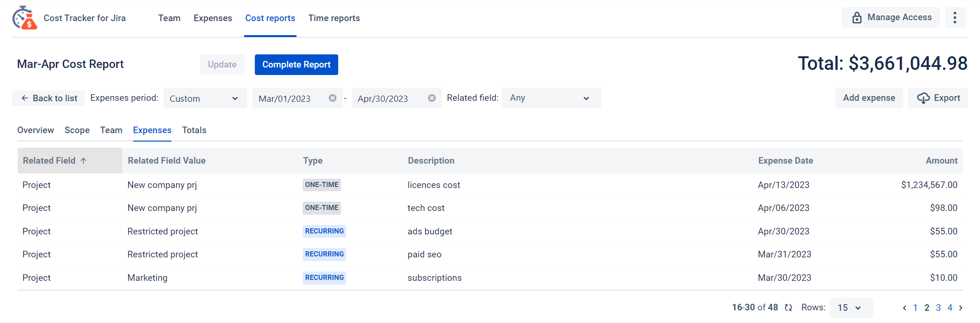Open the three-dot more options menu
The height and width of the screenshot is (323, 980).
(955, 18)
